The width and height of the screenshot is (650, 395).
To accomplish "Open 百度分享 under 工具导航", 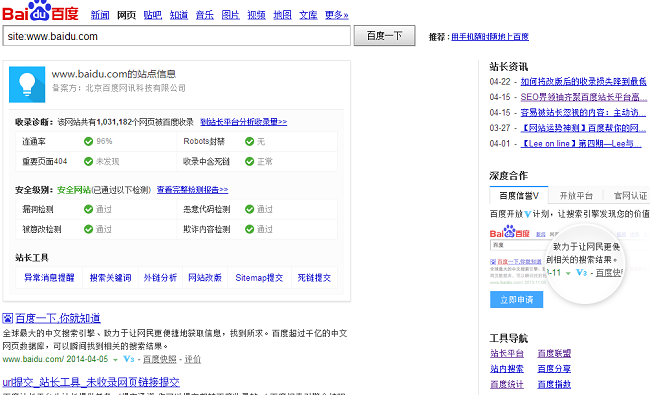I will [x=554, y=369].
